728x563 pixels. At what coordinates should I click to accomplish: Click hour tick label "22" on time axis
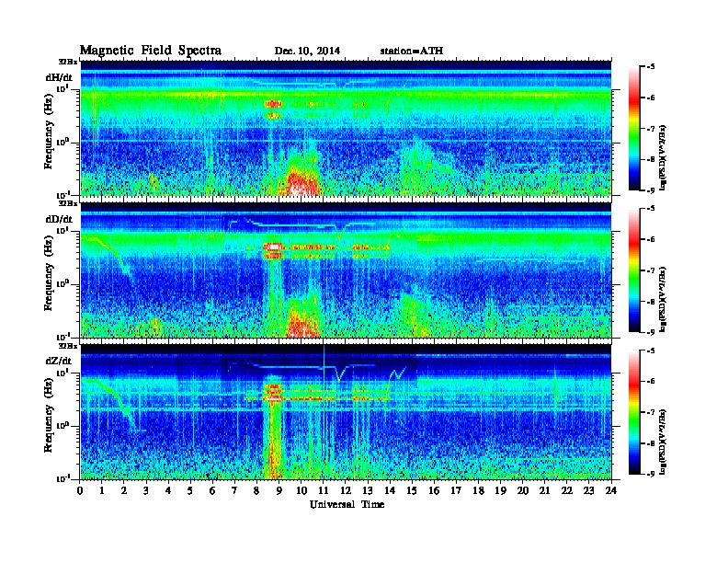click(567, 490)
